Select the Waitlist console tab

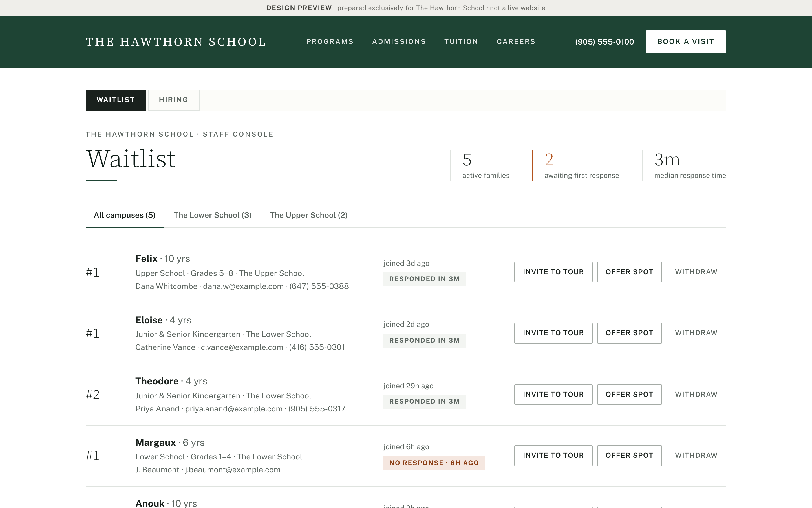pos(116,100)
